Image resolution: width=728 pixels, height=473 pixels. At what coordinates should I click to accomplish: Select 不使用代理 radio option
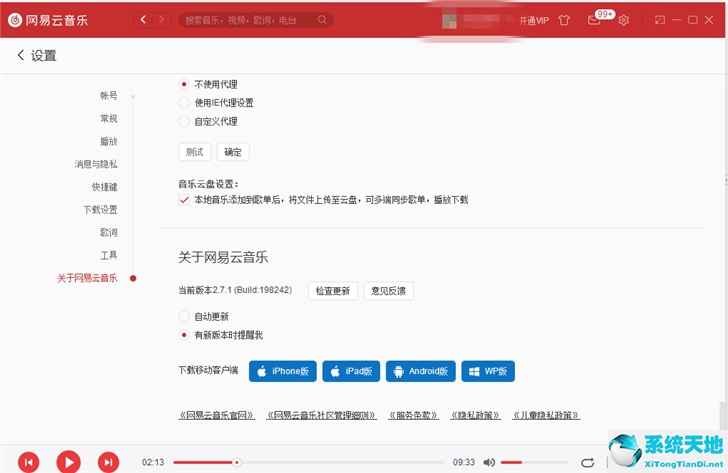pos(184,84)
